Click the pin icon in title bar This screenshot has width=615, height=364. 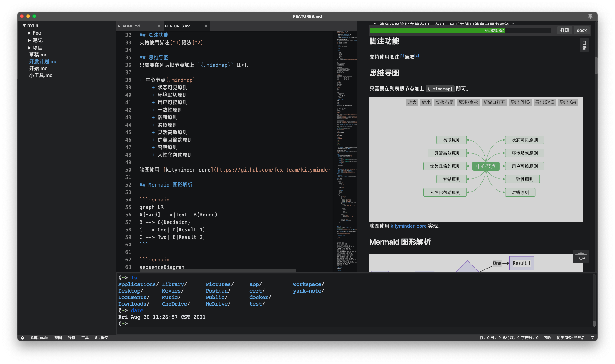coord(590,16)
